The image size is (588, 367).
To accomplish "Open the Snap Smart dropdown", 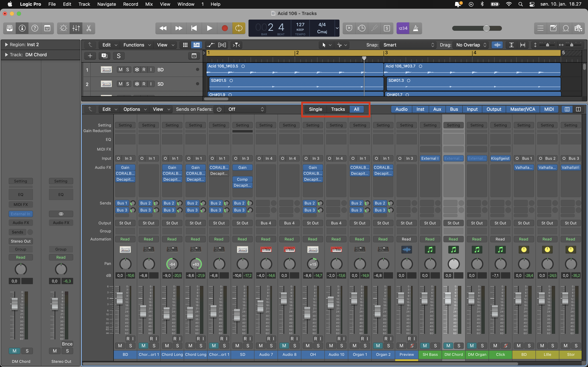I will pos(408,45).
